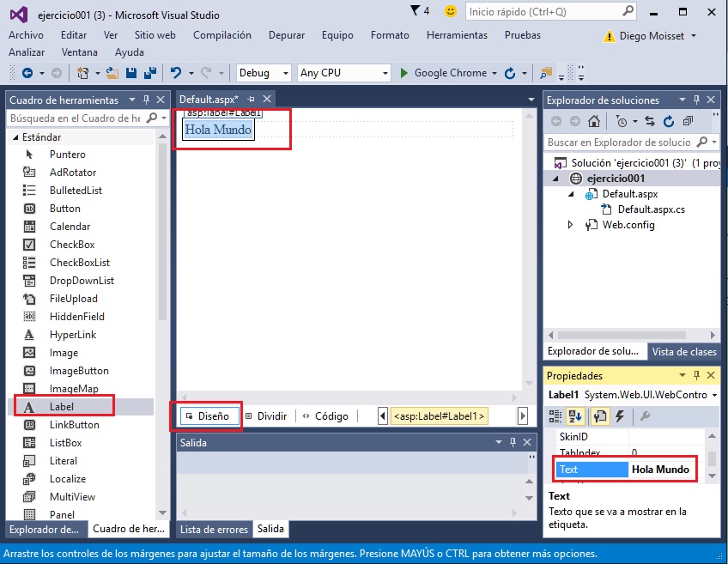Click the smiley feedback icon
Viewport: 728px width, 564px height.
(x=451, y=10)
